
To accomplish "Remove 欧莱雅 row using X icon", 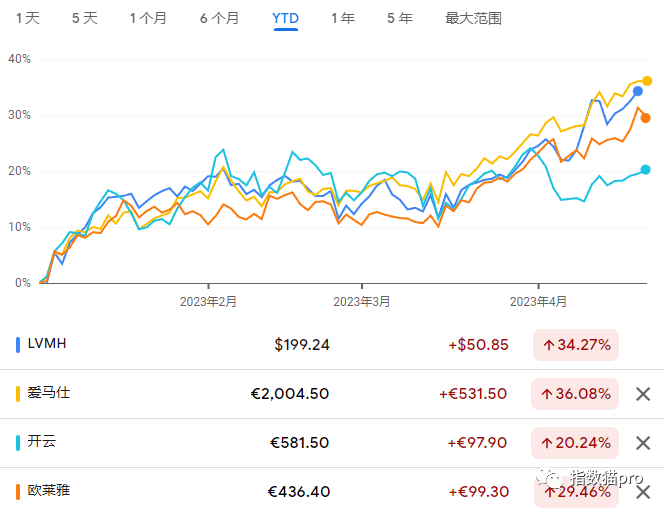I will tap(643, 492).
